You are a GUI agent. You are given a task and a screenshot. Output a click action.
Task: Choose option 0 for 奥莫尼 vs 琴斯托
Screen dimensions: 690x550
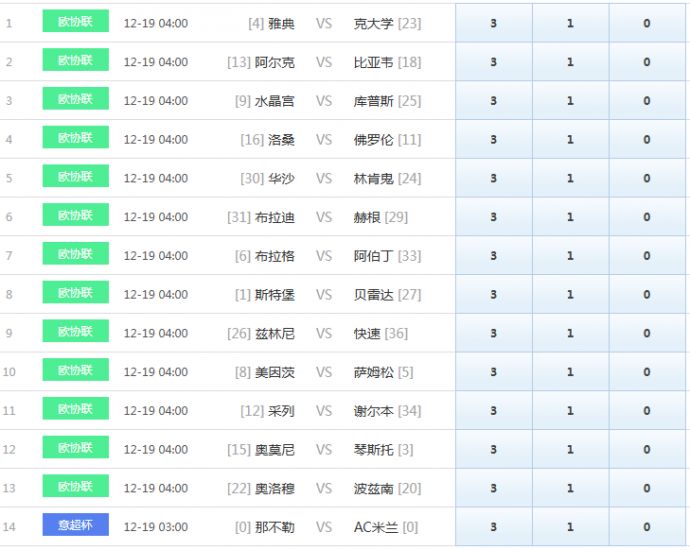click(x=647, y=450)
